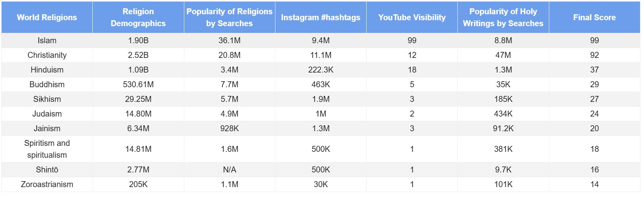Select the N/A cell in Shintō row

click(229, 170)
